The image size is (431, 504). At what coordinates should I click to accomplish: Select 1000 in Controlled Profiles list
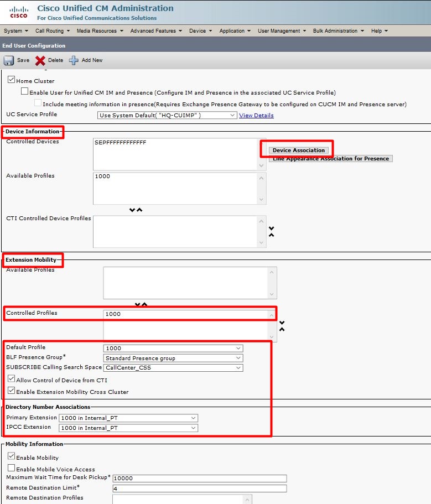(x=113, y=314)
